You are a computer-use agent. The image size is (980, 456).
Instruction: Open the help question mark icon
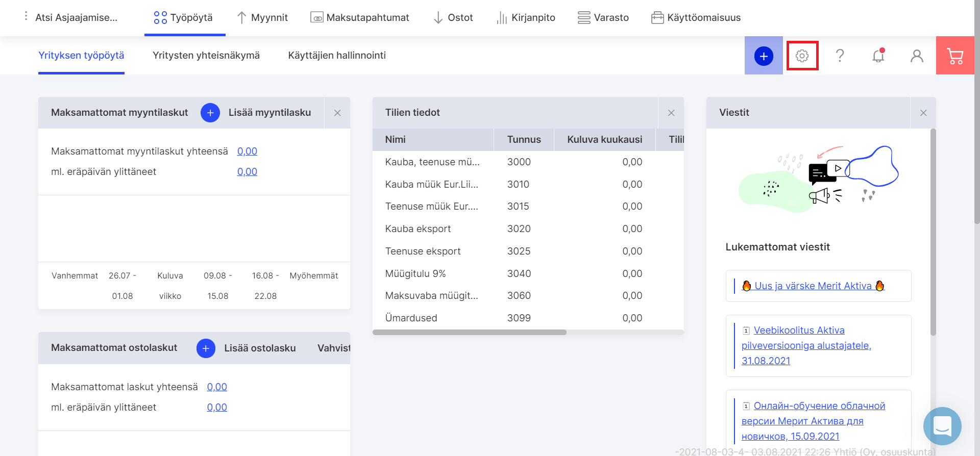click(840, 56)
